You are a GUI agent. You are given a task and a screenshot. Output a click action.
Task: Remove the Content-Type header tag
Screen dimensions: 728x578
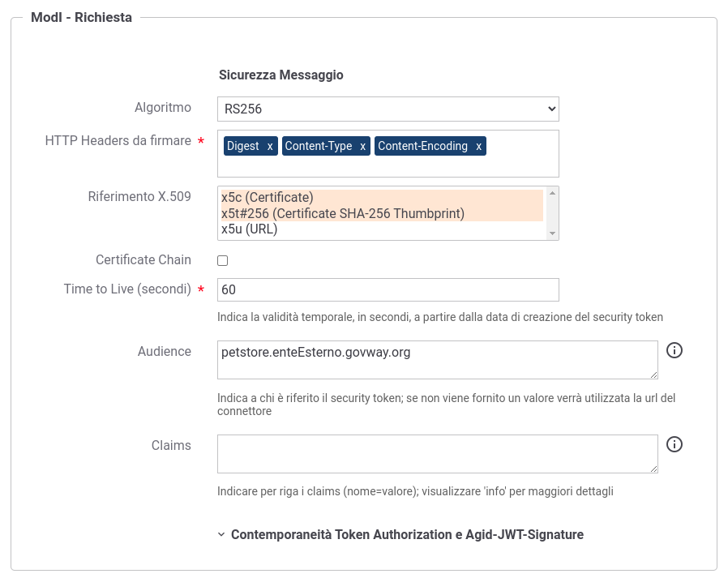362,146
